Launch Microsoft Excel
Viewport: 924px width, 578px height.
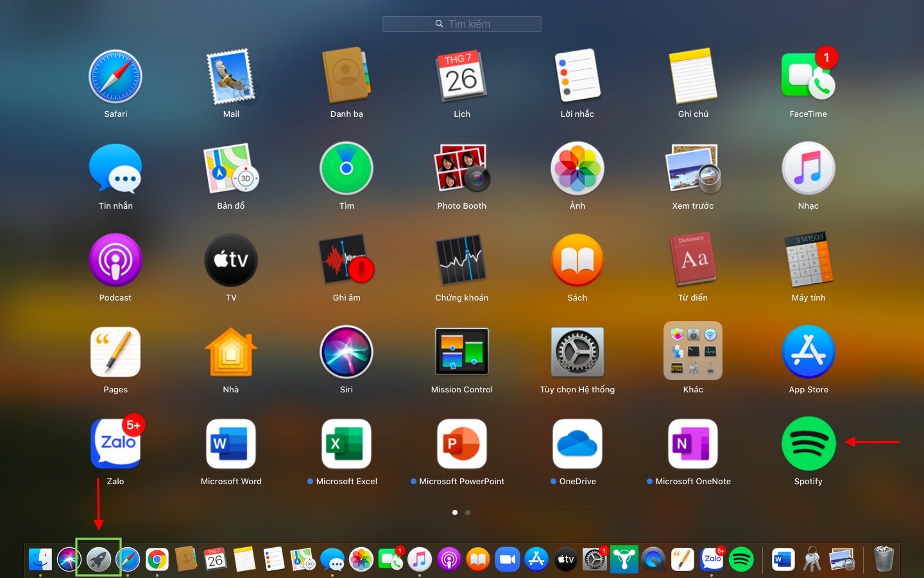click(346, 444)
